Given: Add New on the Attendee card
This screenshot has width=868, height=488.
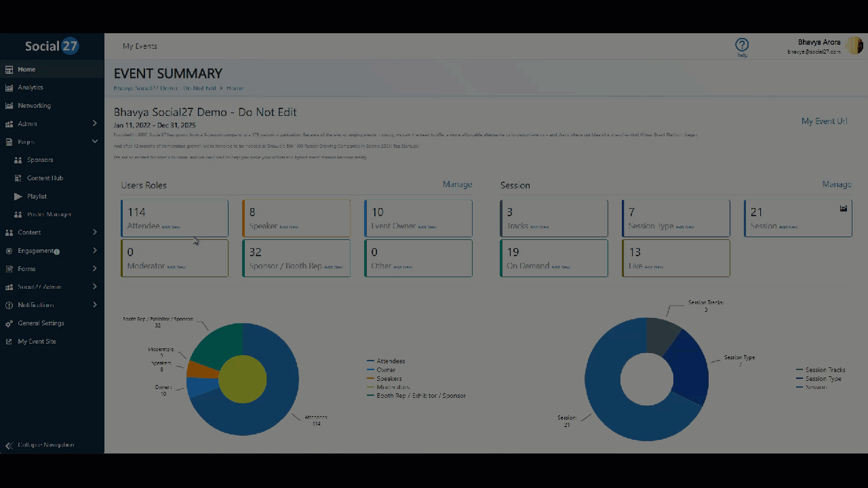Looking at the screenshot, I should pyautogui.click(x=172, y=227).
